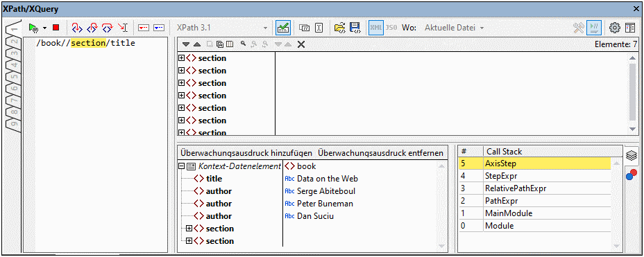Toggle the blue tracepoint icon
644x257 pixels.
[158, 28]
